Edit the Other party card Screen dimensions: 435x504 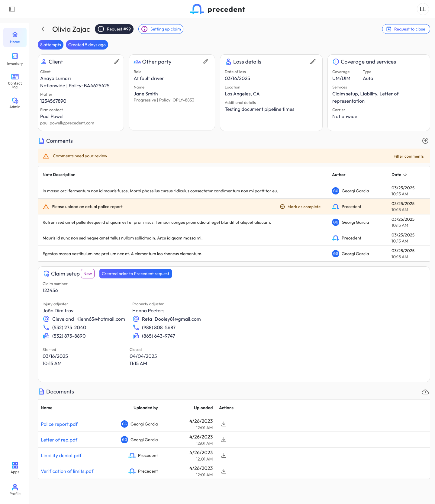205,62
